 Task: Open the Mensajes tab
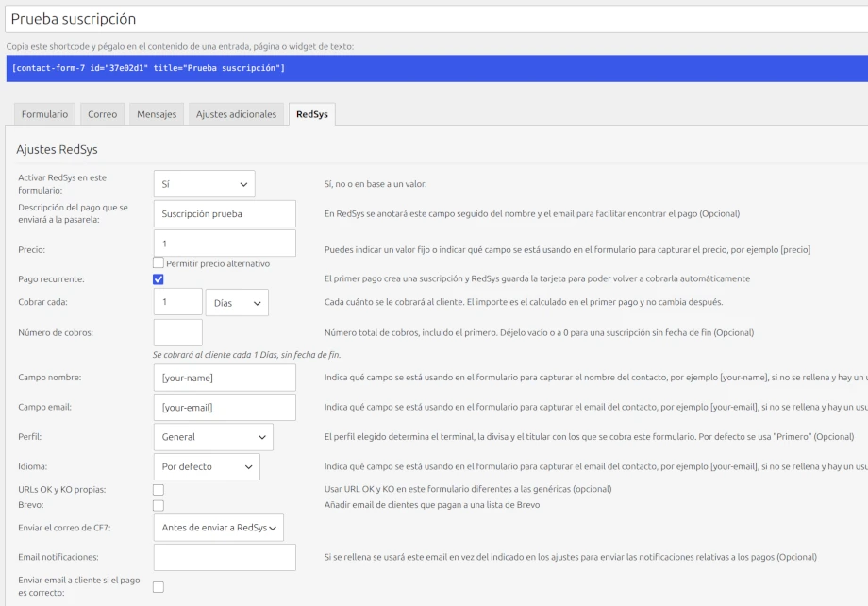coord(157,114)
